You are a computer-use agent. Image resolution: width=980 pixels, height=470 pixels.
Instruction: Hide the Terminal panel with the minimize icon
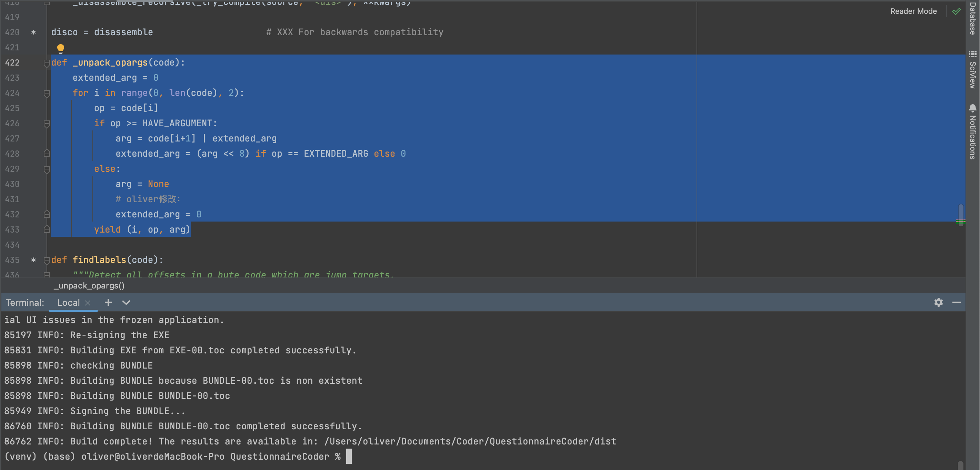pos(957,302)
